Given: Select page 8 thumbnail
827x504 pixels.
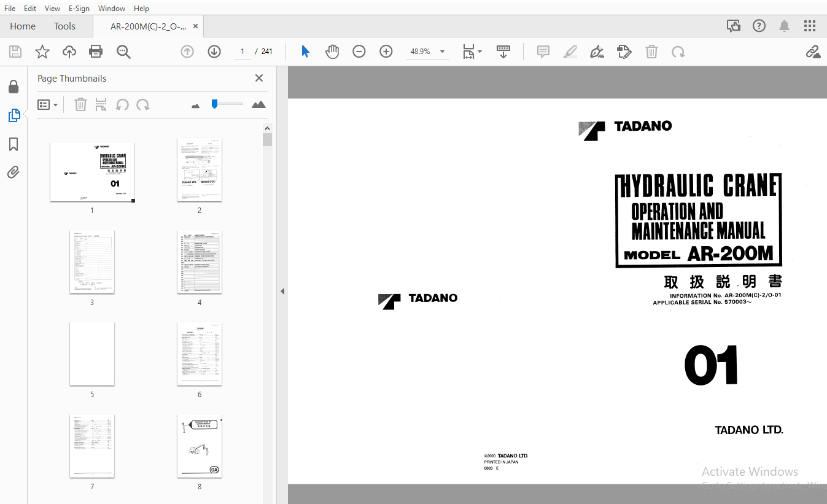Looking at the screenshot, I should (200, 446).
